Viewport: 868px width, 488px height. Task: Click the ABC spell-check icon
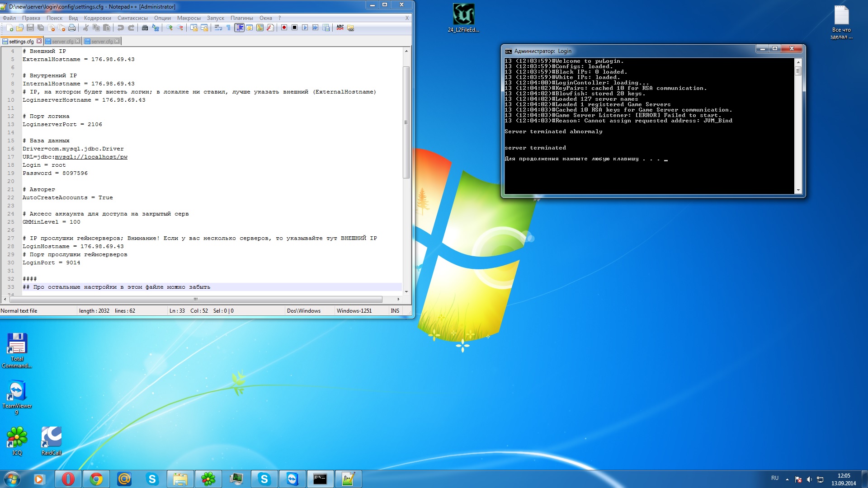pyautogui.click(x=340, y=28)
